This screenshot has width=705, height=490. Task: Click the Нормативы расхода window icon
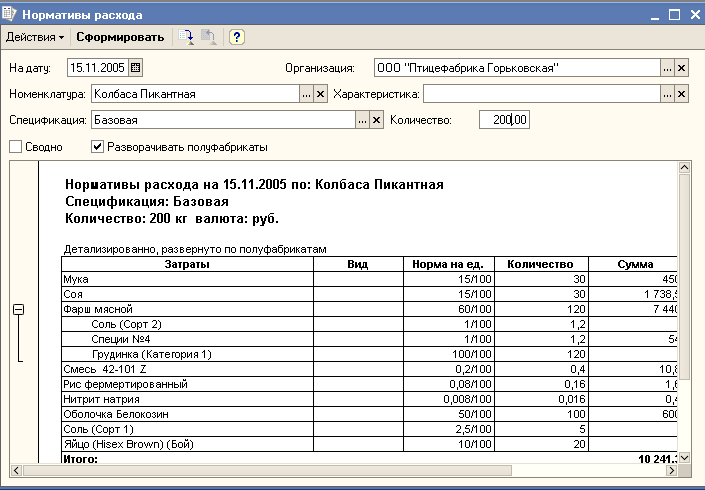click(x=9, y=14)
